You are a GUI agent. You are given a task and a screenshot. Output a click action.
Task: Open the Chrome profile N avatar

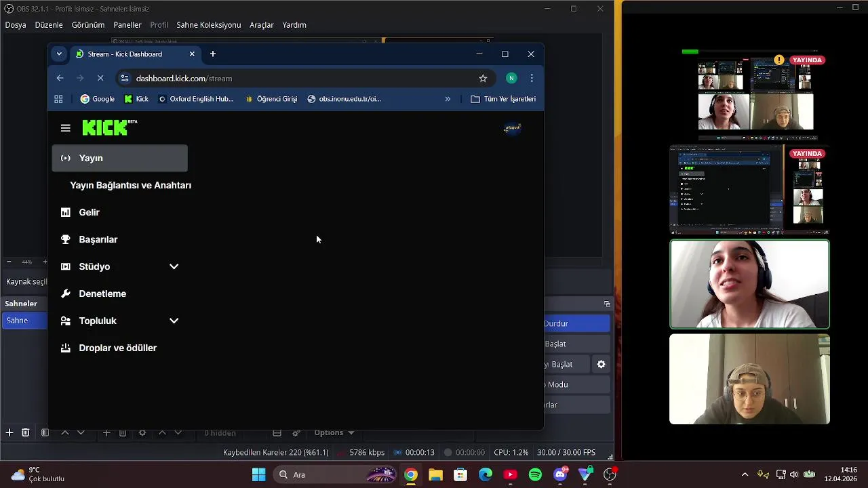pyautogui.click(x=511, y=78)
